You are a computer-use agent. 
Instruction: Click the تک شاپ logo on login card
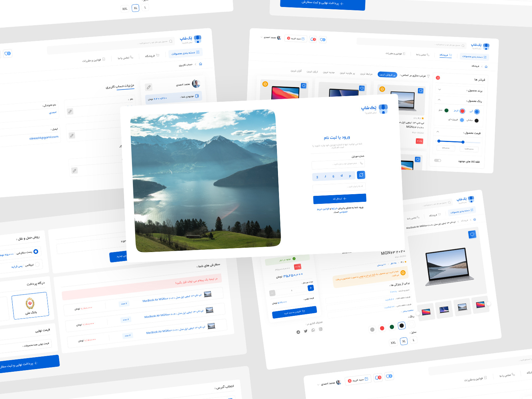pos(374,109)
